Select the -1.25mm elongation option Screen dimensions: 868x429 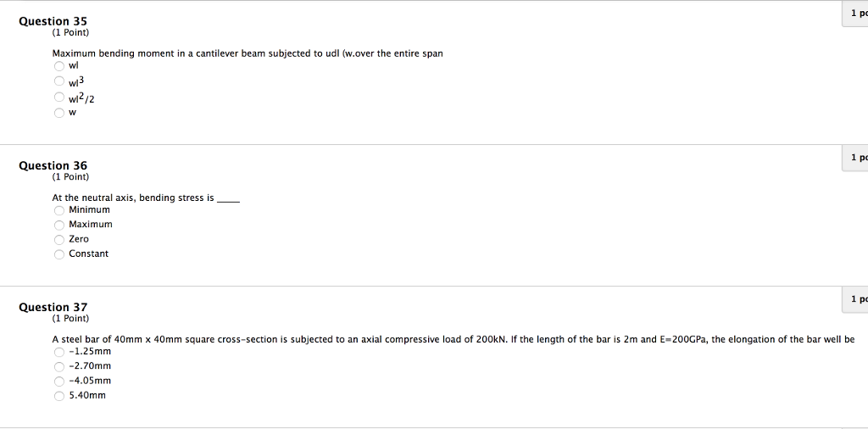(x=59, y=352)
